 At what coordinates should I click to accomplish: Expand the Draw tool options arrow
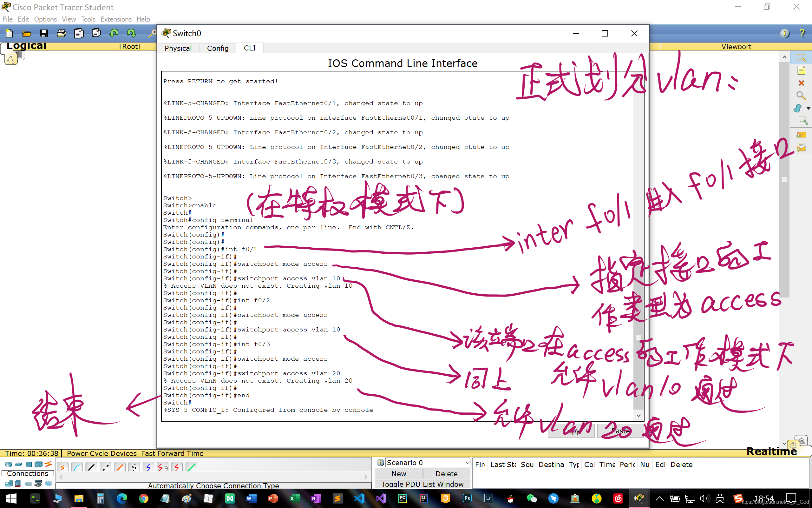pos(808,108)
